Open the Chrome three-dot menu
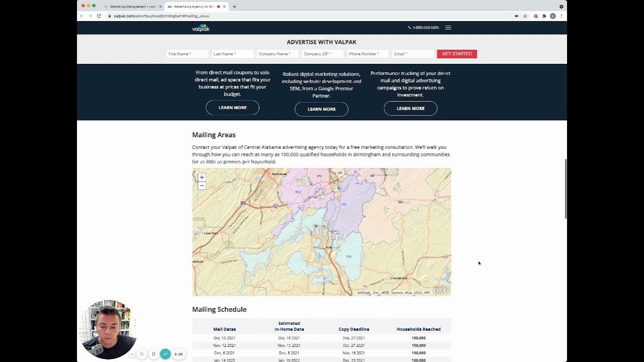The height and width of the screenshot is (362, 644). pos(561,16)
